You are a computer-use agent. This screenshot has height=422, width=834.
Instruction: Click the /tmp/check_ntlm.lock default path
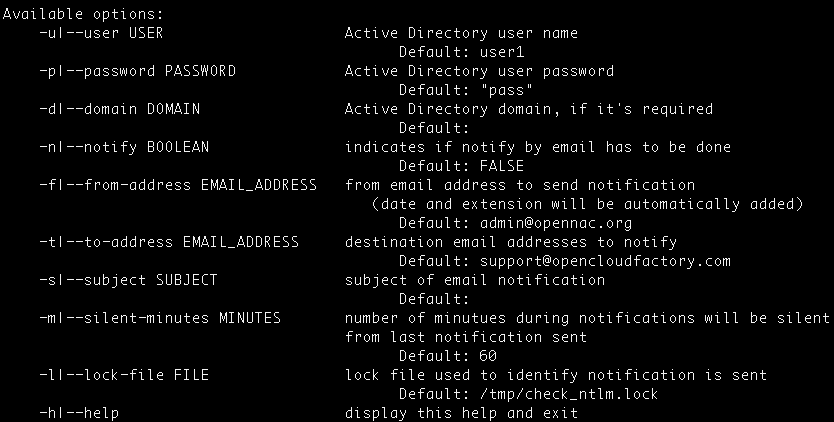[569, 394]
